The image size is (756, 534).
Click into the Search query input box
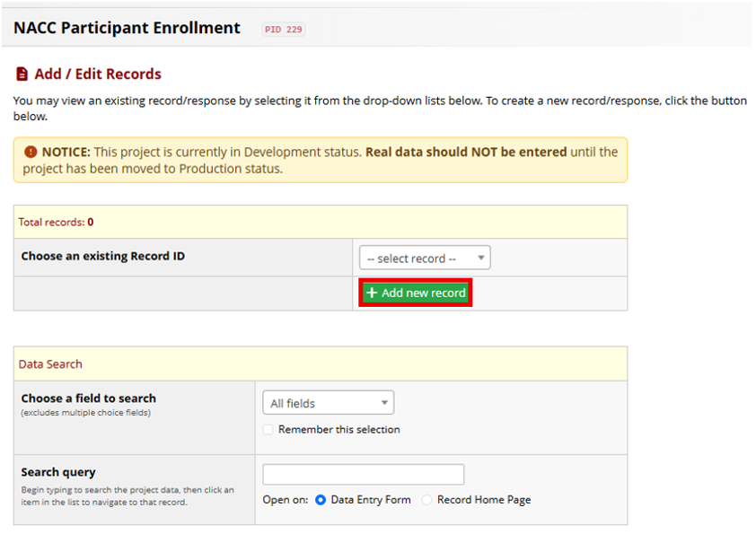click(x=364, y=474)
